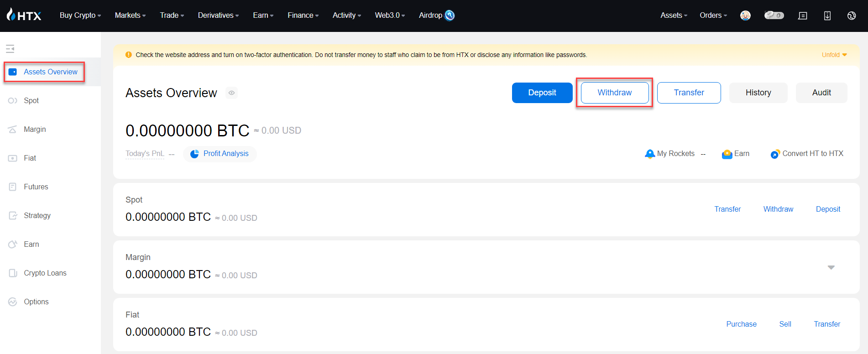Click the Strategy sidebar icon
Screen dimensions: 868x354
pyautogui.click(x=13, y=216)
